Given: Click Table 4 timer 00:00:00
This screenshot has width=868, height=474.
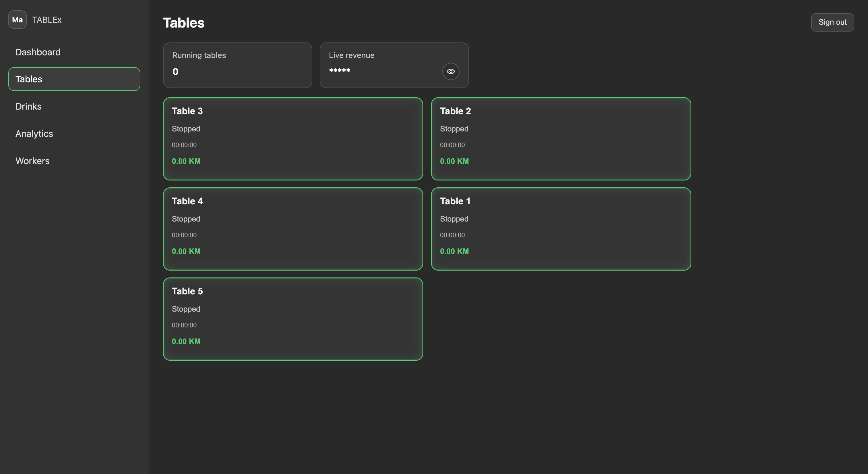Looking at the screenshot, I should [184, 235].
